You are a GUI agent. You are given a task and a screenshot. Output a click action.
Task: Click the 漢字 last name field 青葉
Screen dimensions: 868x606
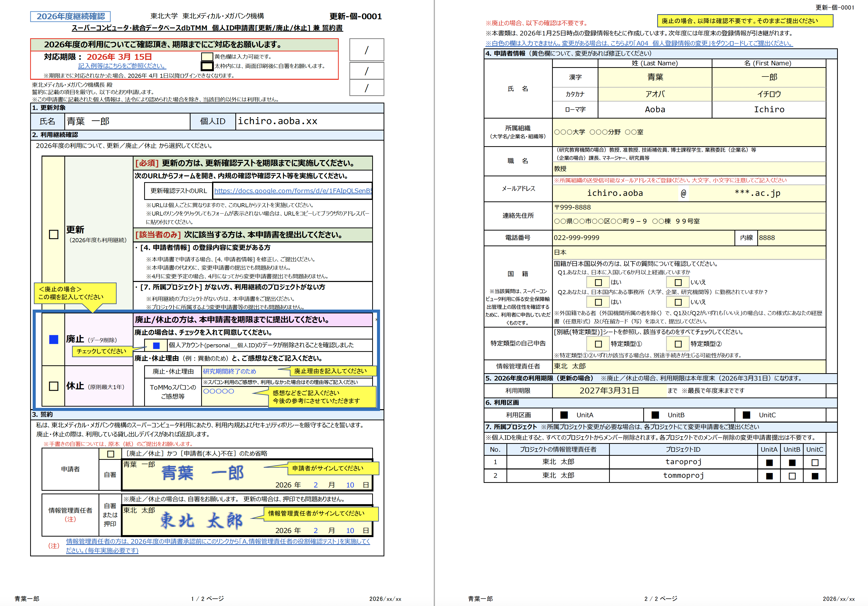(x=655, y=77)
